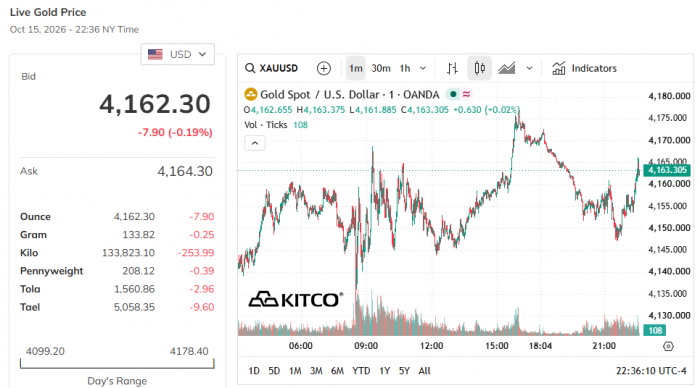Switch to candlestick chart style
The height and width of the screenshot is (388, 700).
coord(479,68)
